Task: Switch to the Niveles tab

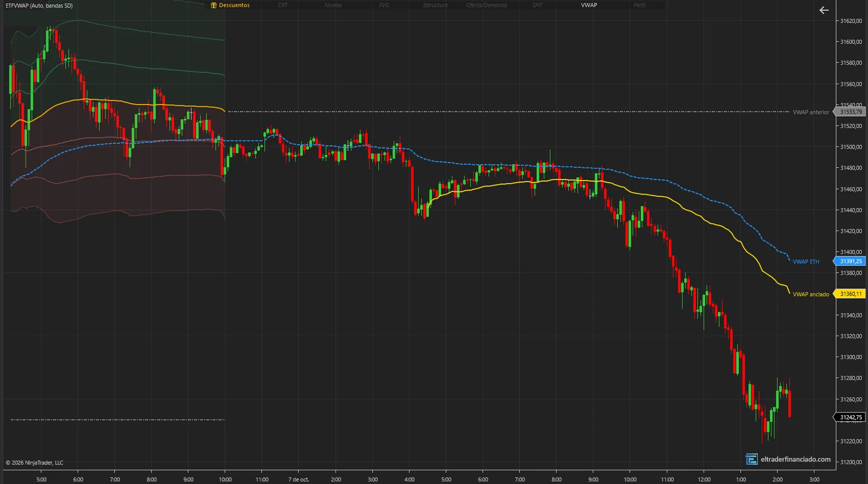Action: pos(333,5)
